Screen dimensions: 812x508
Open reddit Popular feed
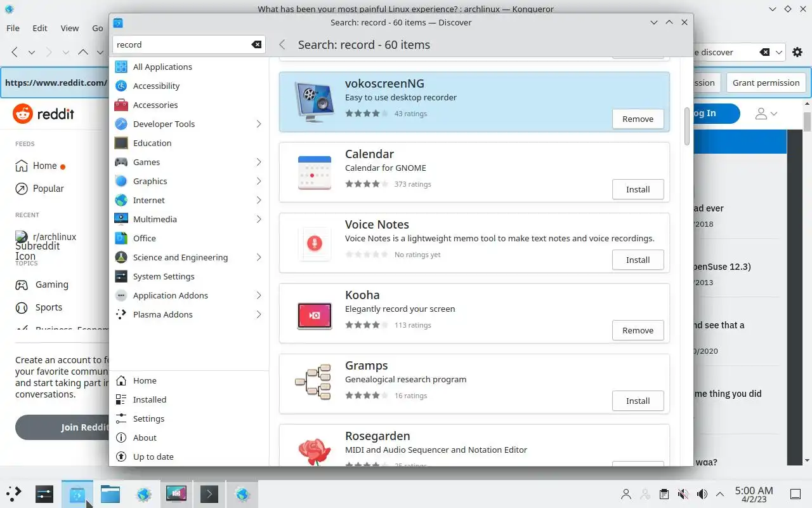(x=40, y=189)
